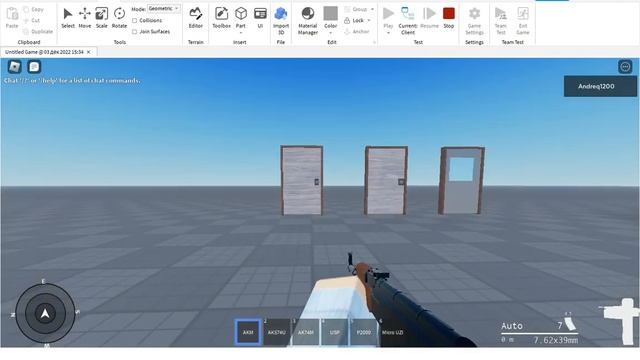Image resolution: width=640 pixels, height=360 pixels.
Task: Open Game Settings gear
Action: pyautogui.click(x=474, y=20)
